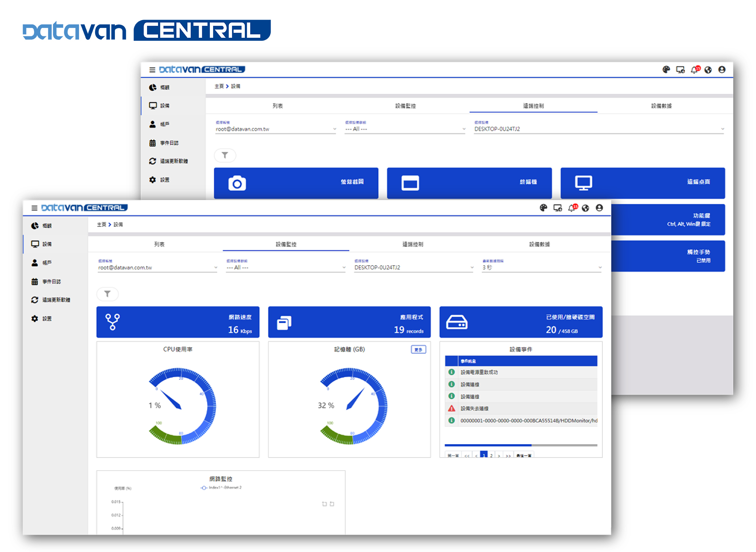This screenshot has height=552, width=756.
Task: Toggle Index1 Ethernet 2 legend entry
Action: (x=221, y=488)
